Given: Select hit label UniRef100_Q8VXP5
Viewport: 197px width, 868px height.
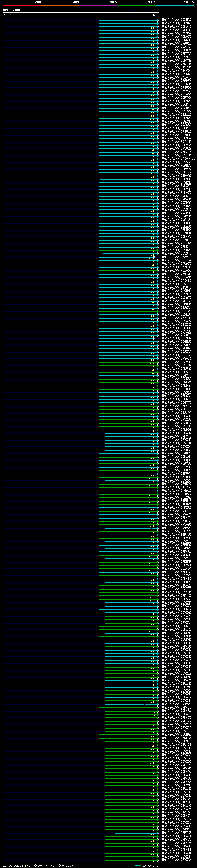Looking at the screenshot, I should click(177, 809).
